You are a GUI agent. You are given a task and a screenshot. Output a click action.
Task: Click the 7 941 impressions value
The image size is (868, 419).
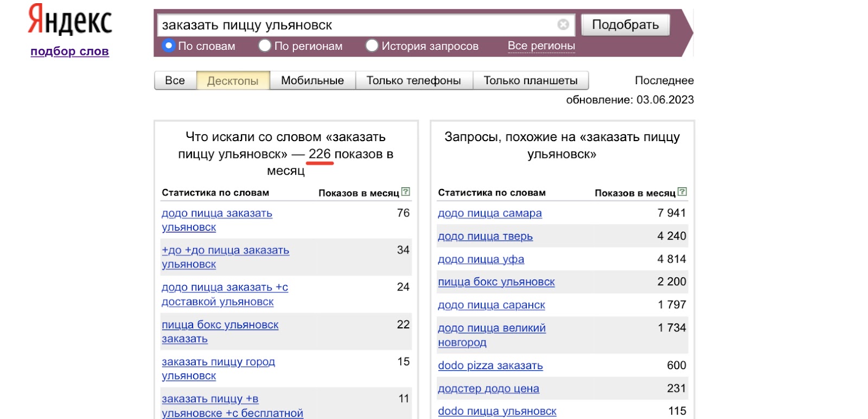pyautogui.click(x=672, y=213)
